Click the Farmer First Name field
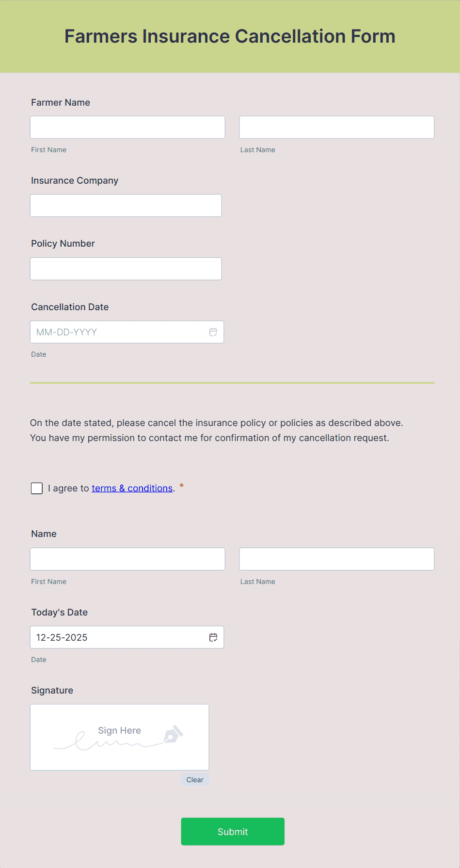This screenshot has width=460, height=868. coord(127,127)
